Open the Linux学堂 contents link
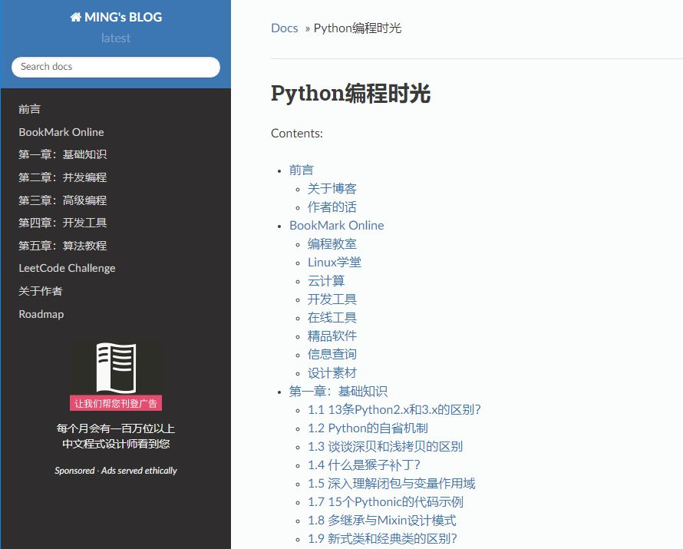Viewport: 683px width, 549px height. [334, 262]
